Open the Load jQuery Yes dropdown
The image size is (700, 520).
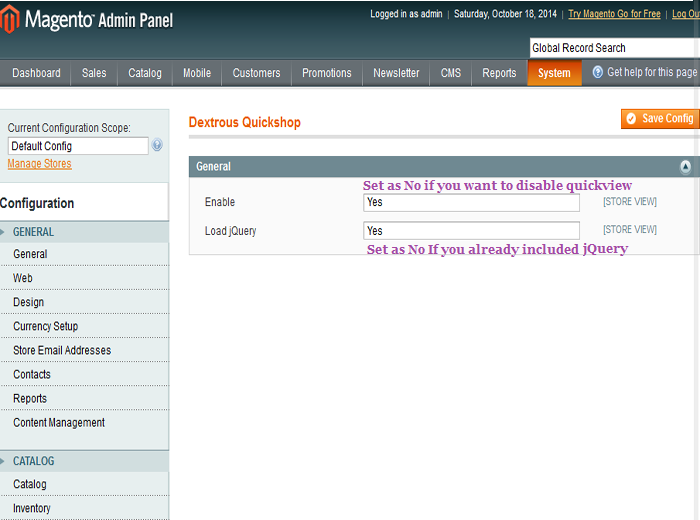point(471,231)
